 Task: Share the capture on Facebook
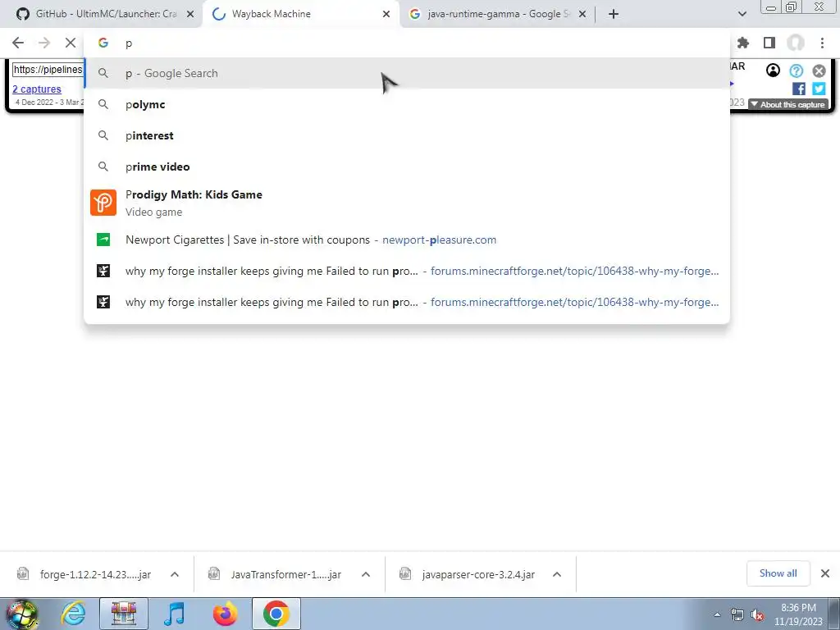click(798, 89)
